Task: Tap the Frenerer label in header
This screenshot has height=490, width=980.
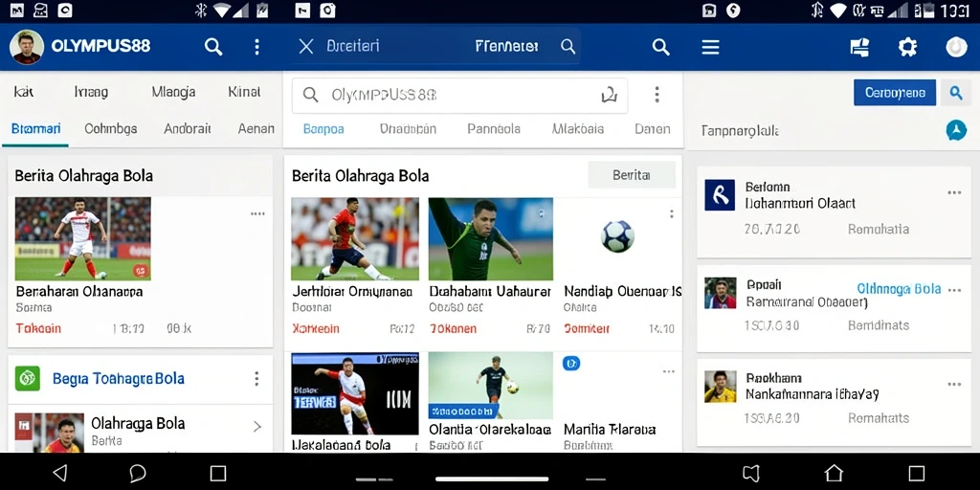Action: point(507,46)
